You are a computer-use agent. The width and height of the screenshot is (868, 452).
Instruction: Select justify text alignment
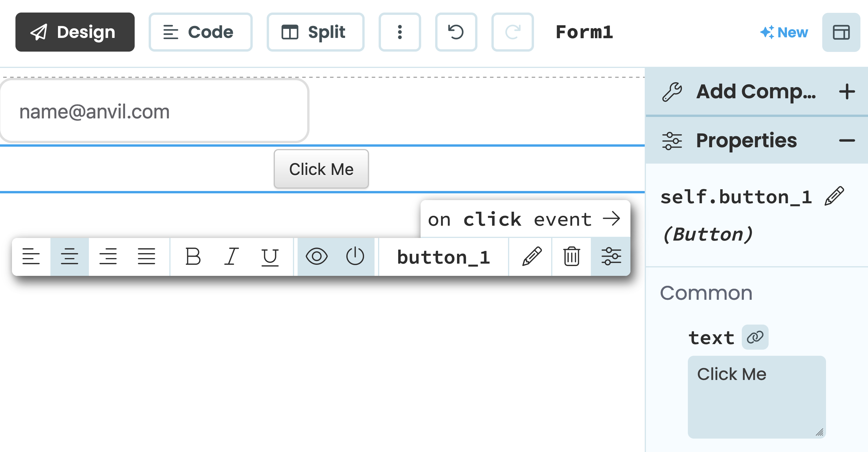146,256
